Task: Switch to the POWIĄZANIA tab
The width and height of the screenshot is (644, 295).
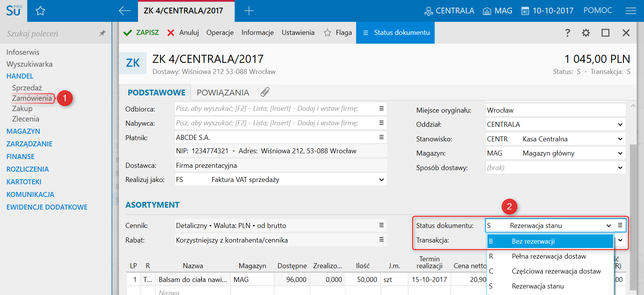Action: [x=223, y=92]
